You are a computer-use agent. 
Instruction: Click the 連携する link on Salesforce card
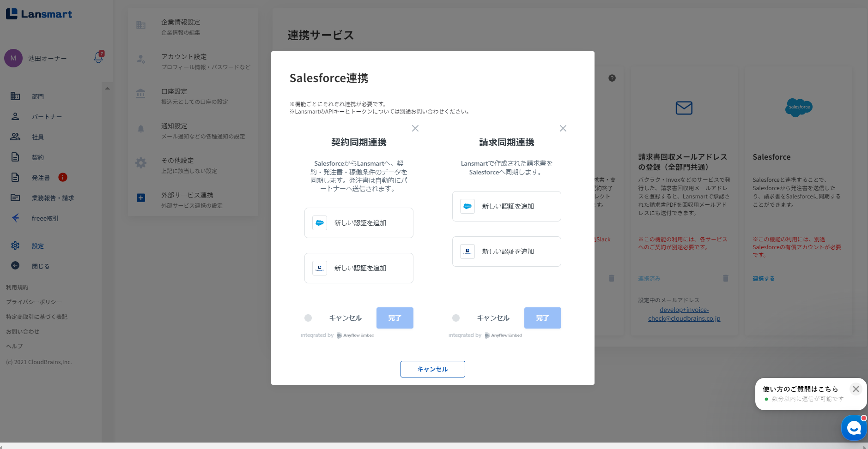(764, 279)
